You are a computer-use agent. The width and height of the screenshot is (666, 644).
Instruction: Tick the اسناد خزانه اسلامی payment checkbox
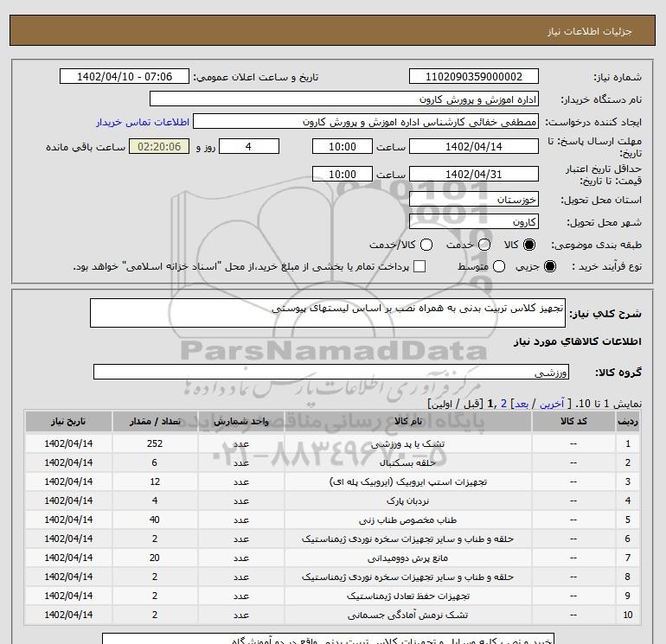419,266
